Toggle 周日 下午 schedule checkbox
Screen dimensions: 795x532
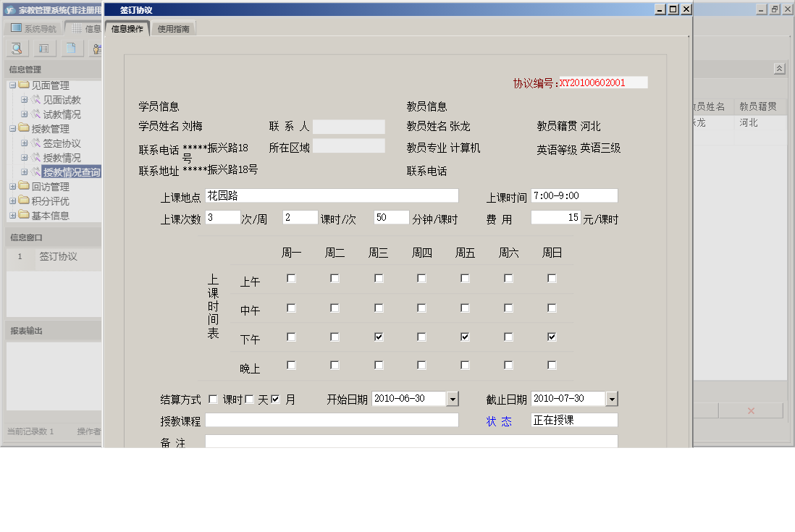click(552, 337)
